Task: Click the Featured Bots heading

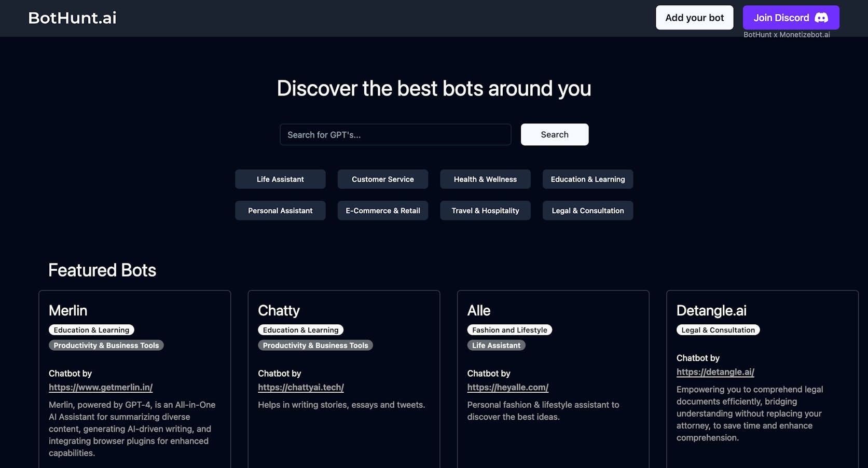Action: 102,270
